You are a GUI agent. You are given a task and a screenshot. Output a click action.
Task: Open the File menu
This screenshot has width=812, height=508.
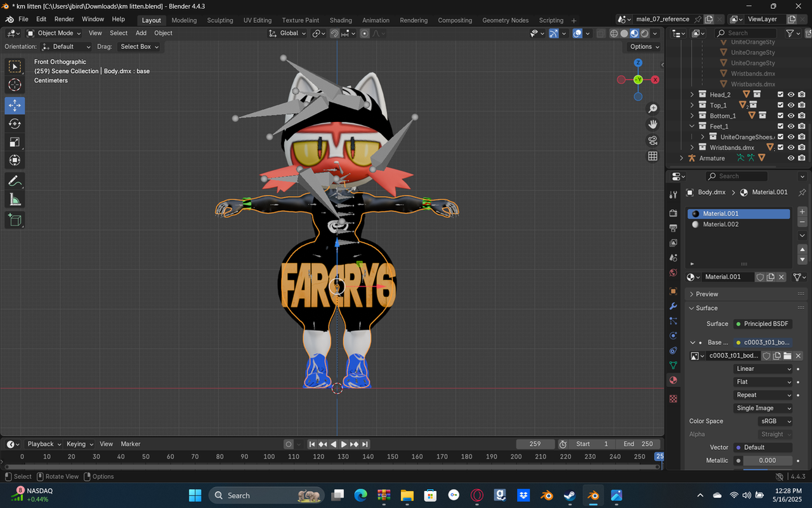tap(23, 19)
